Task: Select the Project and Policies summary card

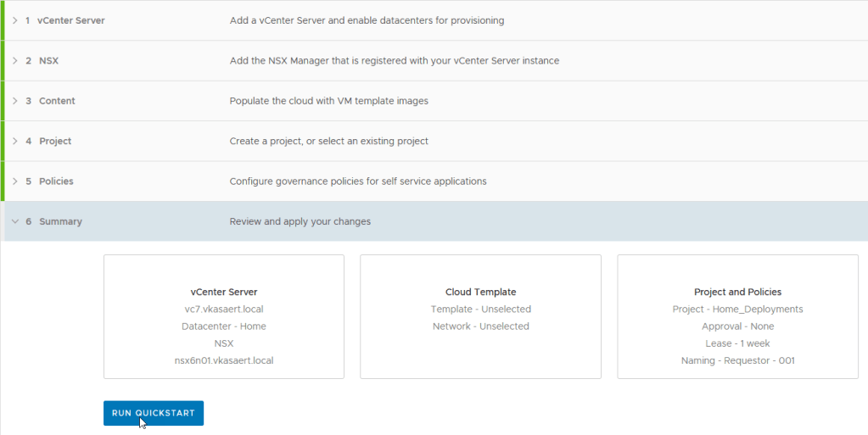Action: (x=737, y=316)
